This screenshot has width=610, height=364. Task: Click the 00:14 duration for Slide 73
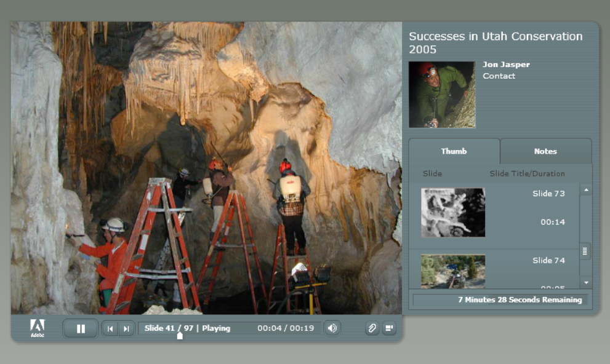click(552, 222)
